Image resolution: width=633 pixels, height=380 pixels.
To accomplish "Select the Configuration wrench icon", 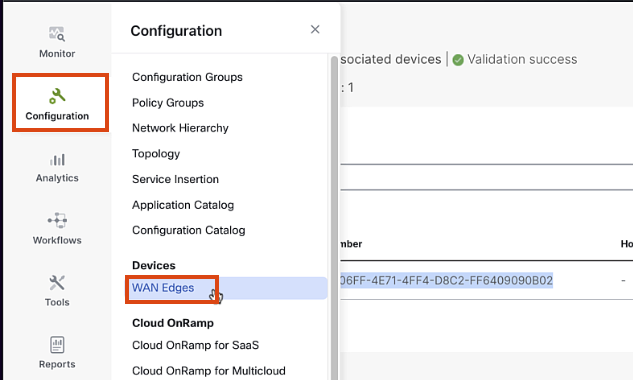I will 57,96.
